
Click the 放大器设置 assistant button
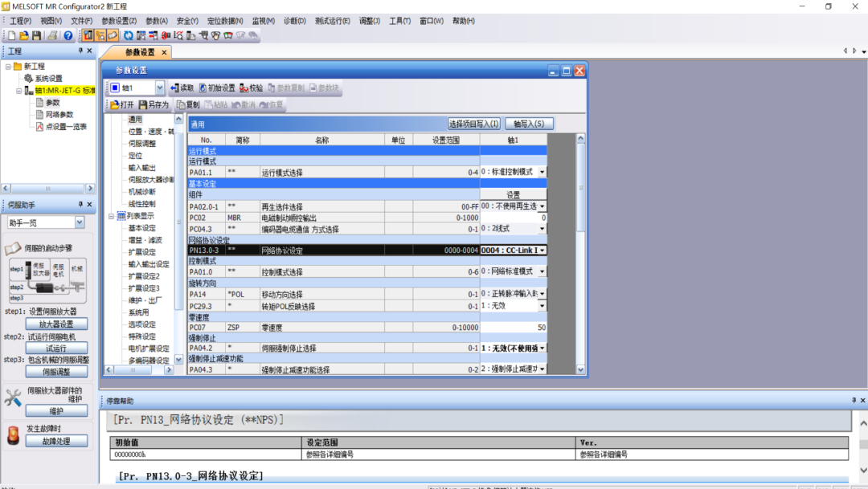(56, 324)
